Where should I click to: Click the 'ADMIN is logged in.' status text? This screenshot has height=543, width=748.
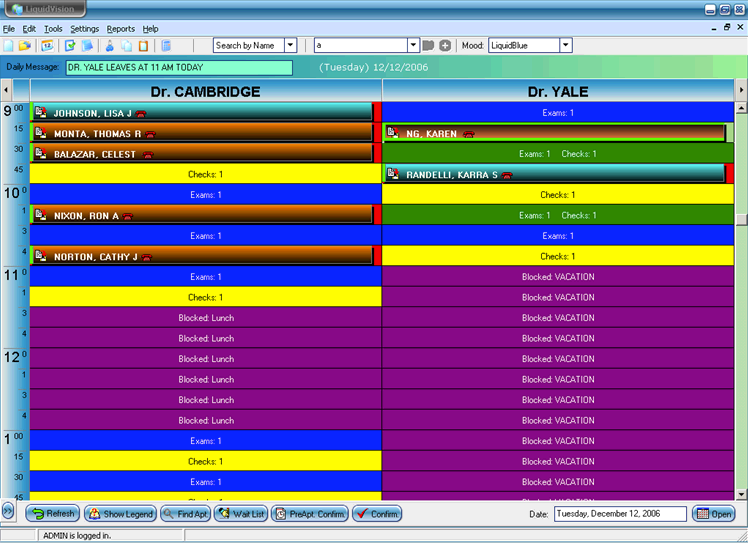click(x=77, y=536)
